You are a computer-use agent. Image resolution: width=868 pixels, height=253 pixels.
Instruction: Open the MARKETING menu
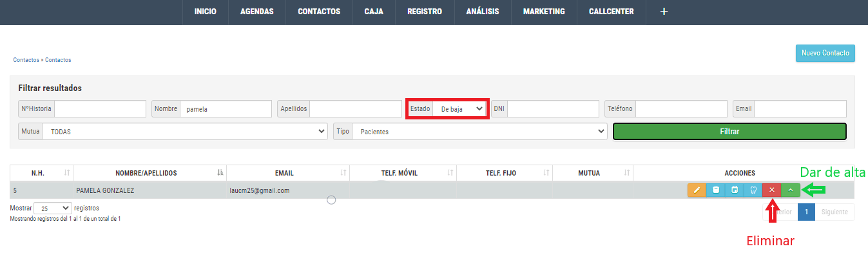click(544, 12)
